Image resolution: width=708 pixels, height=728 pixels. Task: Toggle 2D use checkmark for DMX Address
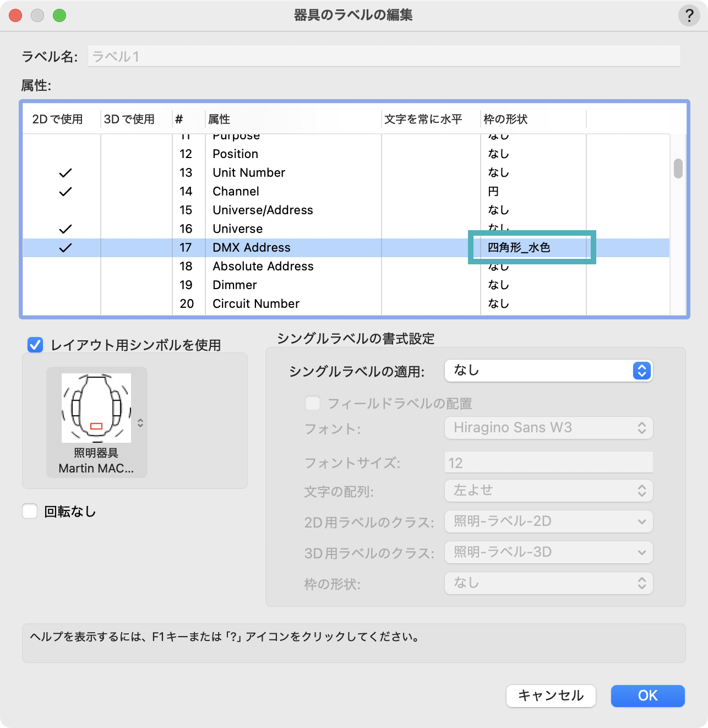click(x=65, y=248)
